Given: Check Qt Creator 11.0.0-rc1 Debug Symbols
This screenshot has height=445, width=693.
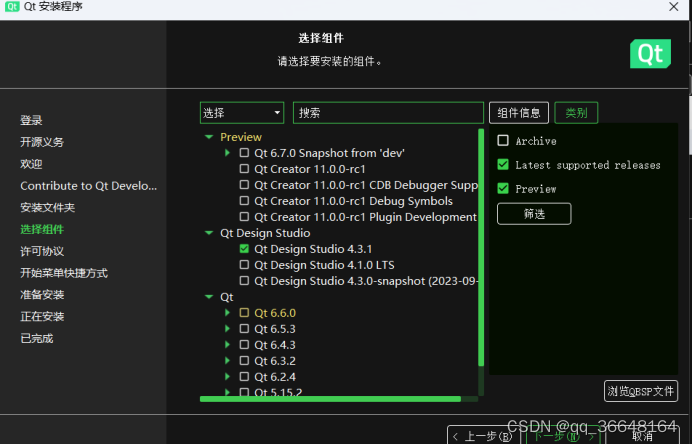Looking at the screenshot, I should tap(244, 201).
